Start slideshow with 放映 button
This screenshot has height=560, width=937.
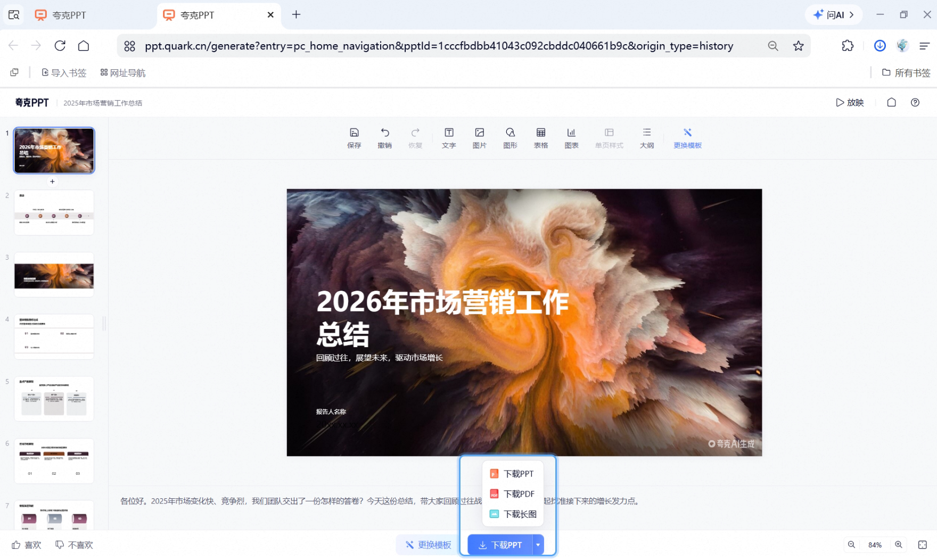click(x=850, y=102)
